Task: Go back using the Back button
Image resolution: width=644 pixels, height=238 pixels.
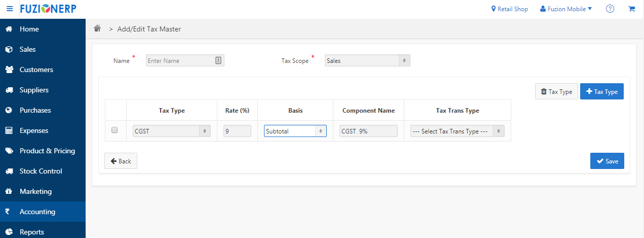Action: 121,161
